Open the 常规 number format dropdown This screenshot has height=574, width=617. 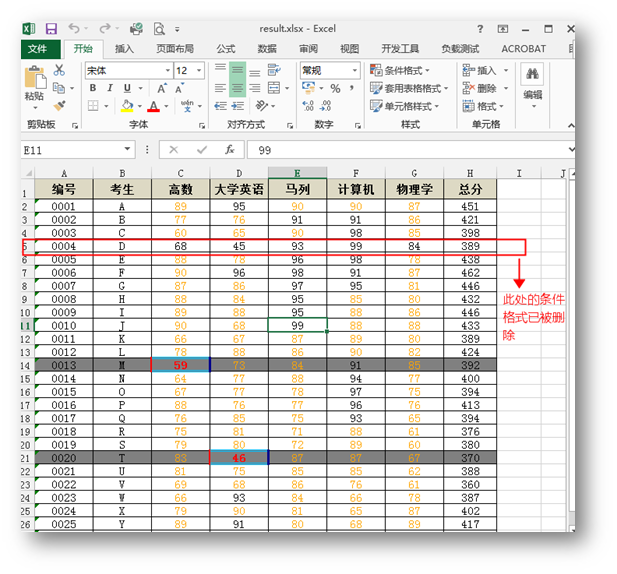(355, 70)
